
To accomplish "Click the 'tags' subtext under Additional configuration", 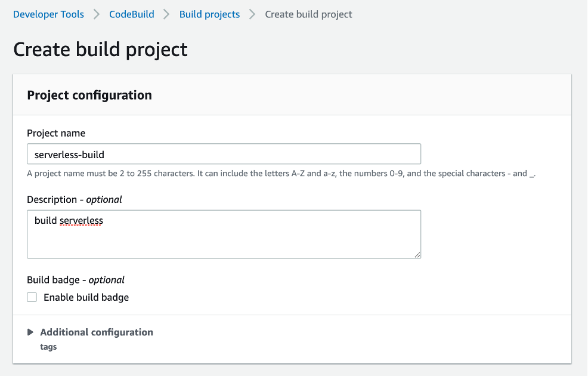I will click(48, 347).
